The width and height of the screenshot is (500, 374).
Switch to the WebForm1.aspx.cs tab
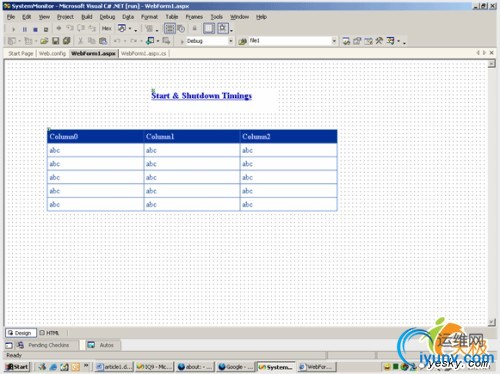point(144,53)
